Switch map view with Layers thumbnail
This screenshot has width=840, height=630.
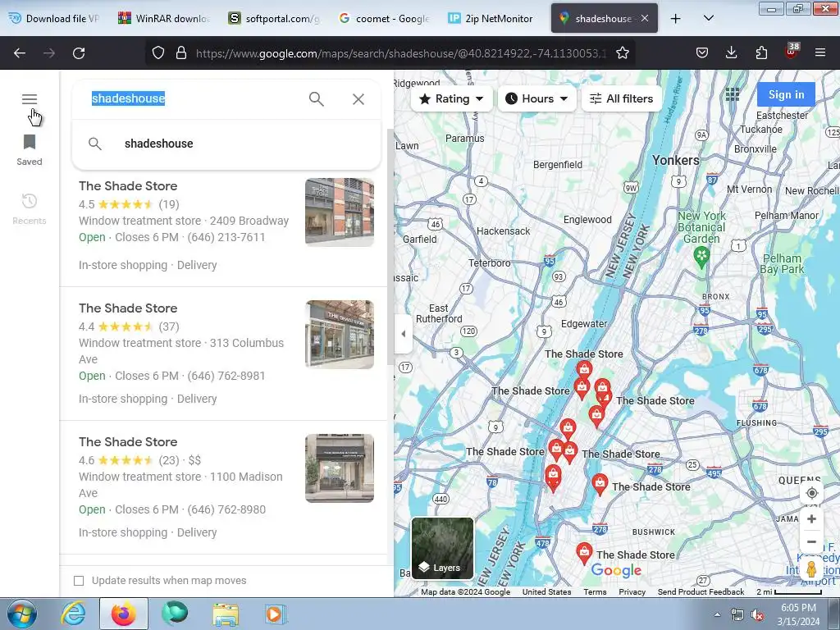442,548
